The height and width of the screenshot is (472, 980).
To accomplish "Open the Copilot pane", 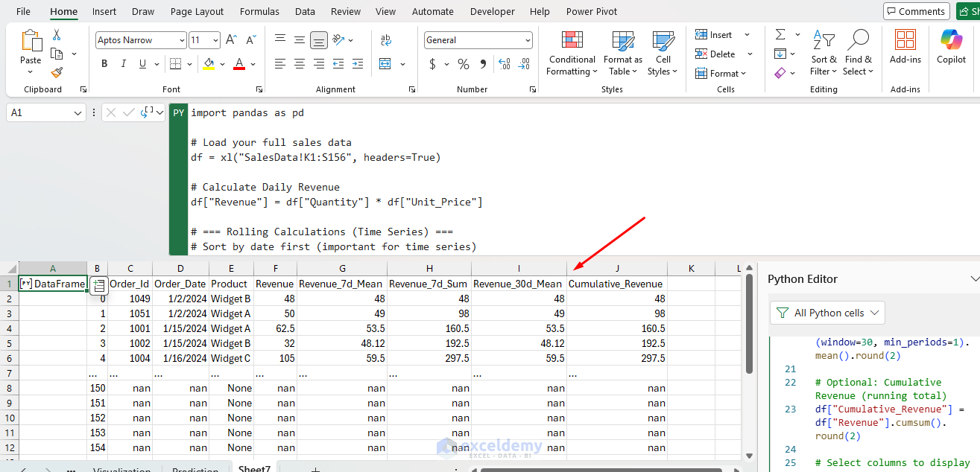I will (951, 46).
